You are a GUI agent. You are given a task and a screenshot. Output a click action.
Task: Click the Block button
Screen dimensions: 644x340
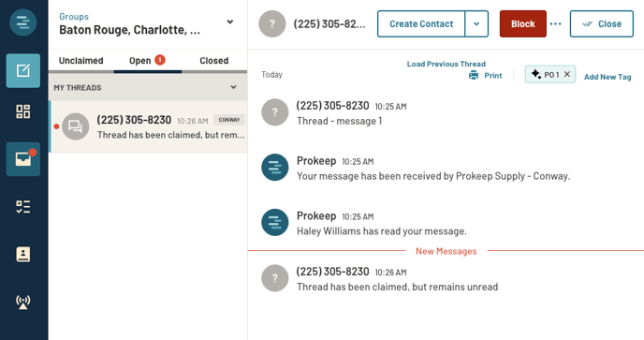(523, 23)
